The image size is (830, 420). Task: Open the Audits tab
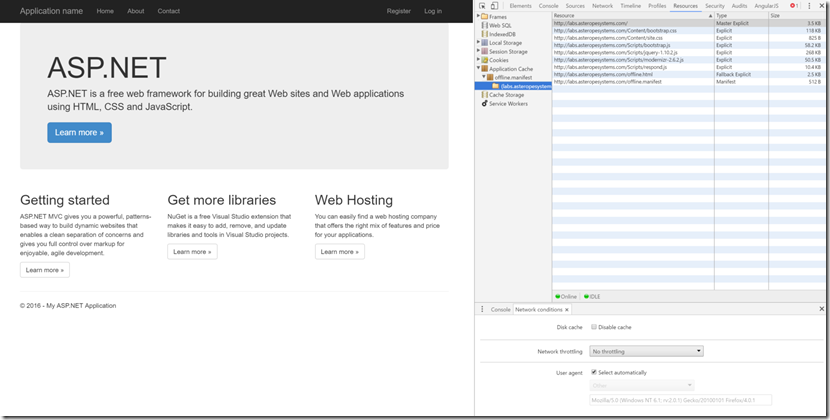pyautogui.click(x=739, y=6)
